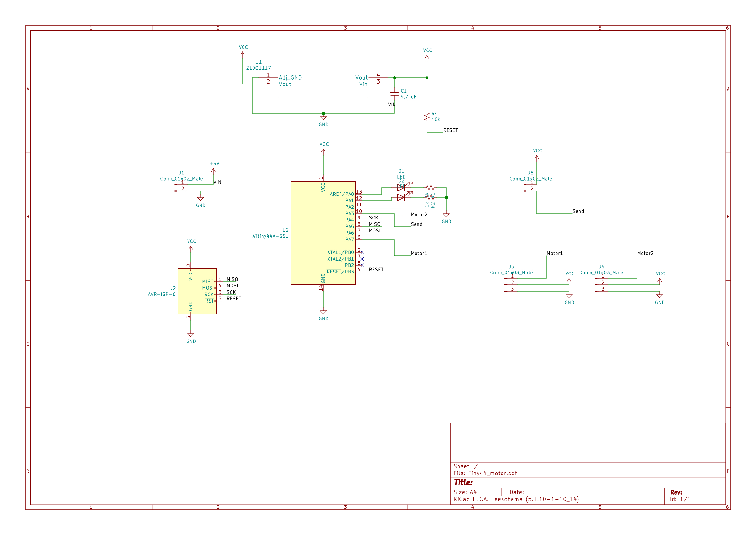This screenshot has width=756, height=535.
Task: Click the no-connect X on PB2 pin
Action: 362,265
